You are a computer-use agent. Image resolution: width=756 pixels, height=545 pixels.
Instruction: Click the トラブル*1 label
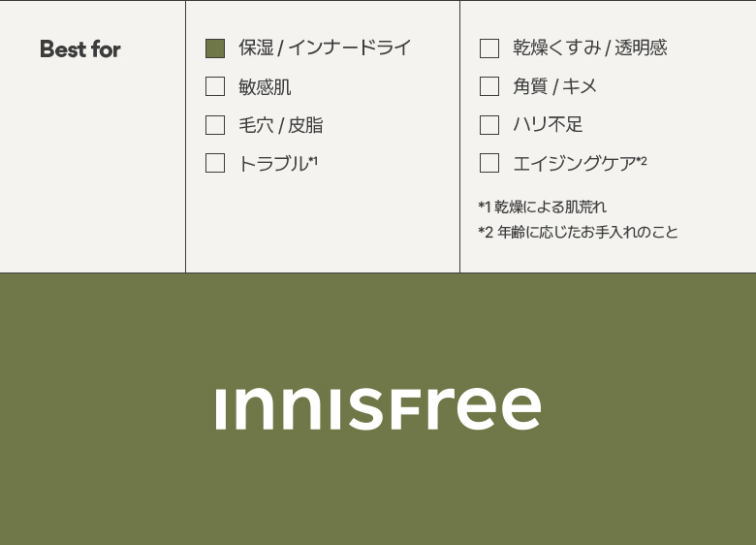click(278, 164)
